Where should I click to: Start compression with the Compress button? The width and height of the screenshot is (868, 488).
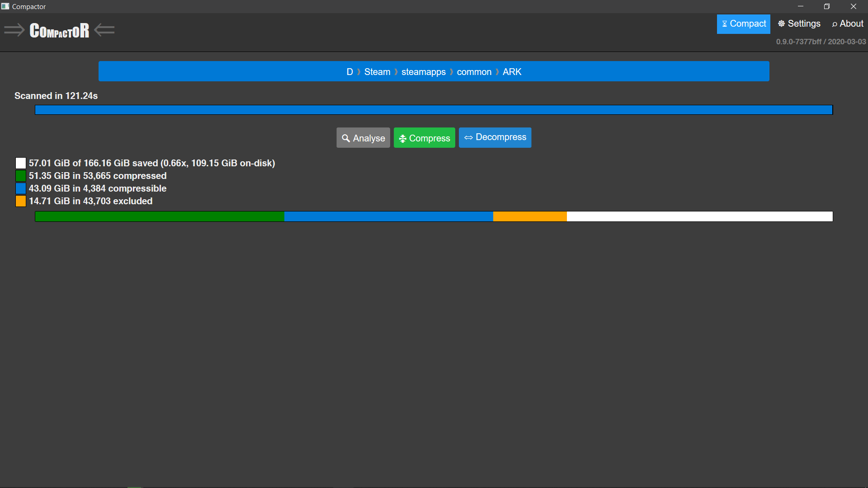(x=424, y=138)
